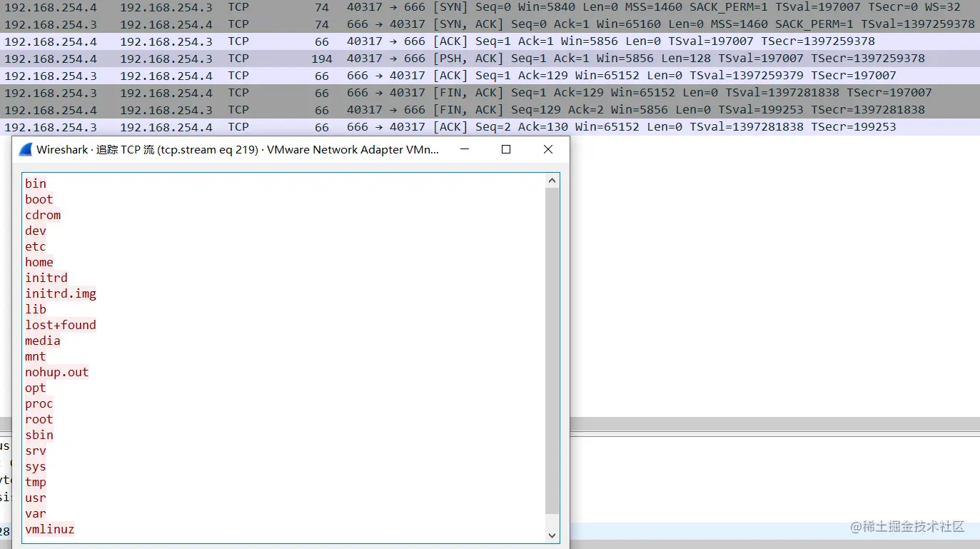
Task: Click 'etc' in the stream output
Action: tap(36, 246)
